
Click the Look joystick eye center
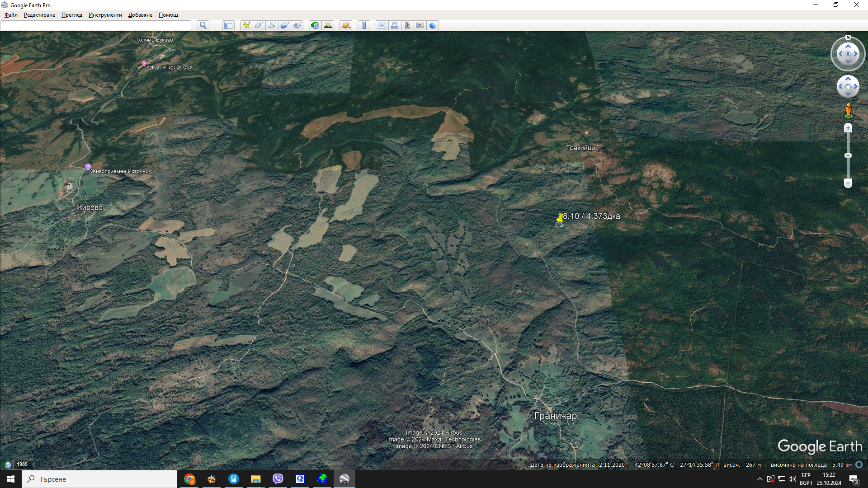pos(848,54)
